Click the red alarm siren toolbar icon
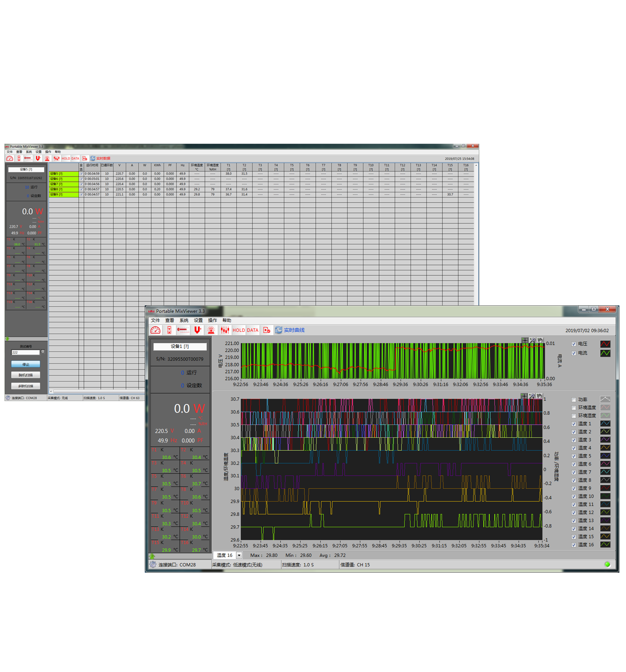This screenshot has width=626, height=672. coord(211,330)
